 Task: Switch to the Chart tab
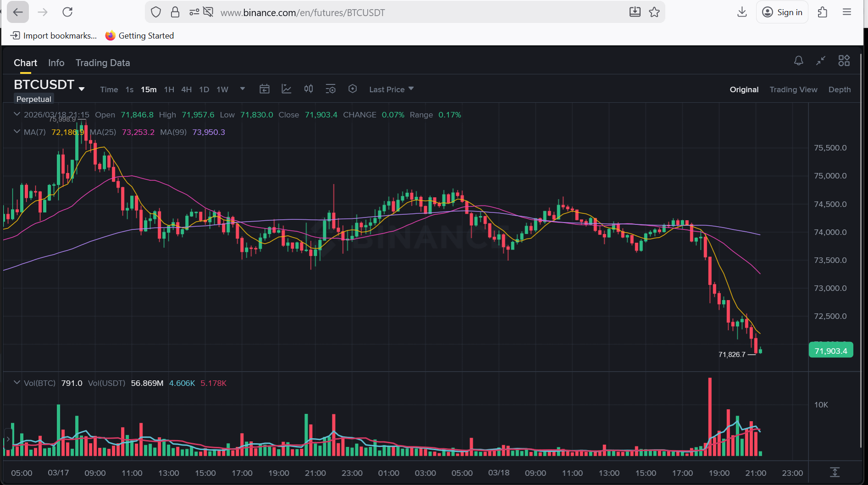coord(25,63)
